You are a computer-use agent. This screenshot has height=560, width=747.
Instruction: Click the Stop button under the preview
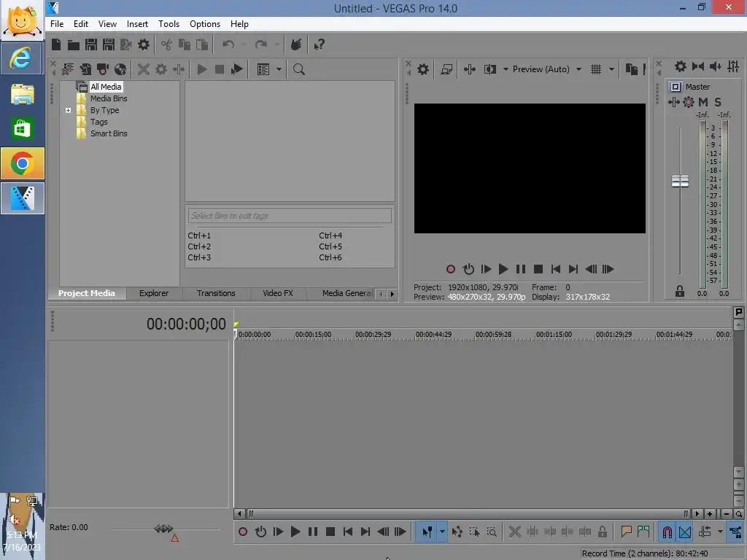coord(538,269)
